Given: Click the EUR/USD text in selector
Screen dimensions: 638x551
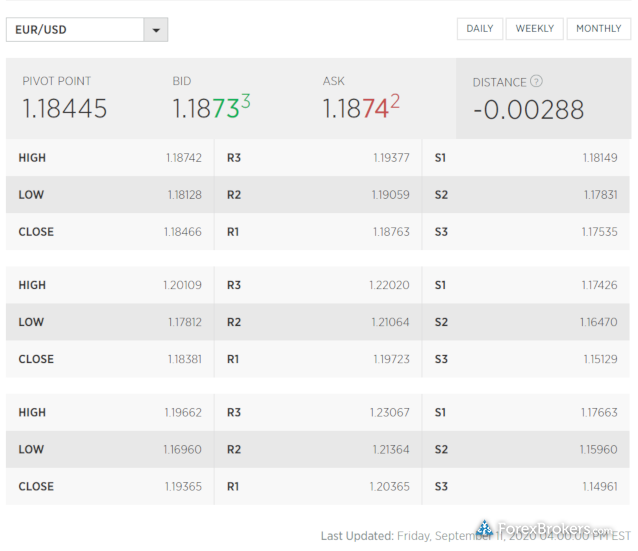Looking at the screenshot, I should 41,30.
